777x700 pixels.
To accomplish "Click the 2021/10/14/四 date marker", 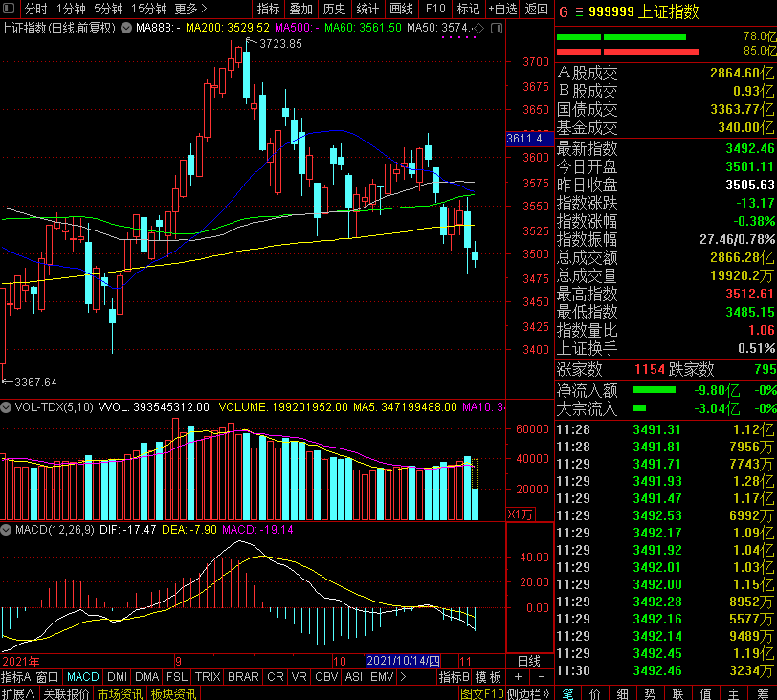I will coord(403,661).
